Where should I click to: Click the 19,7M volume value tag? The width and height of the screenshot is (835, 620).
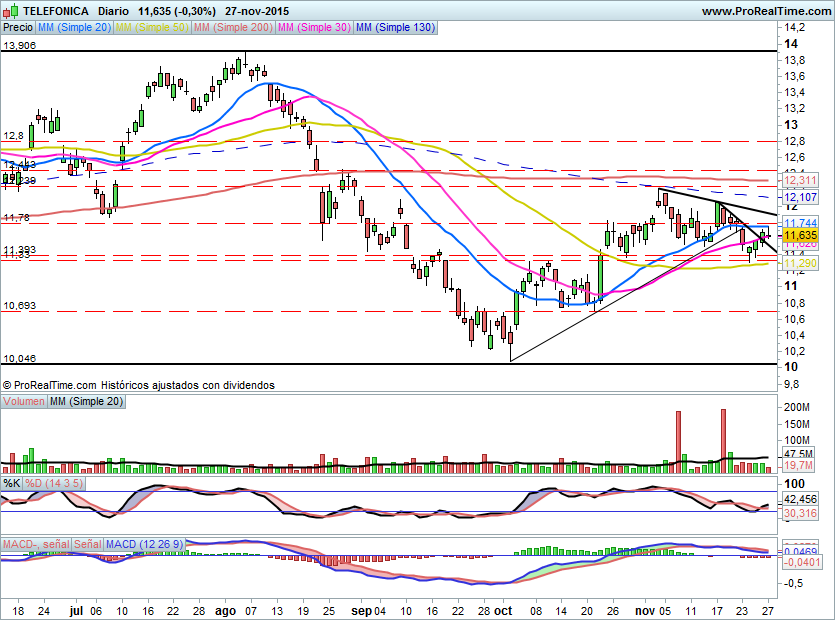pyautogui.click(x=798, y=466)
